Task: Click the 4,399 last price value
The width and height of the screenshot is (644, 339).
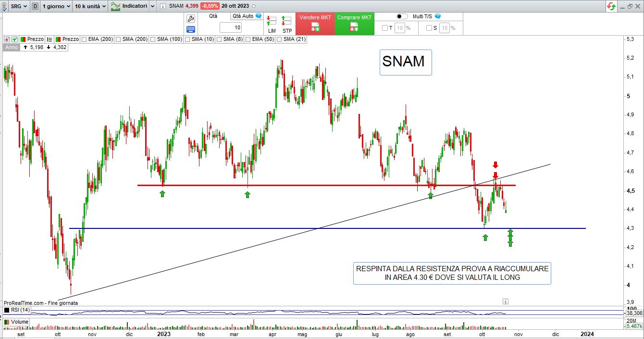Action: pyautogui.click(x=192, y=6)
